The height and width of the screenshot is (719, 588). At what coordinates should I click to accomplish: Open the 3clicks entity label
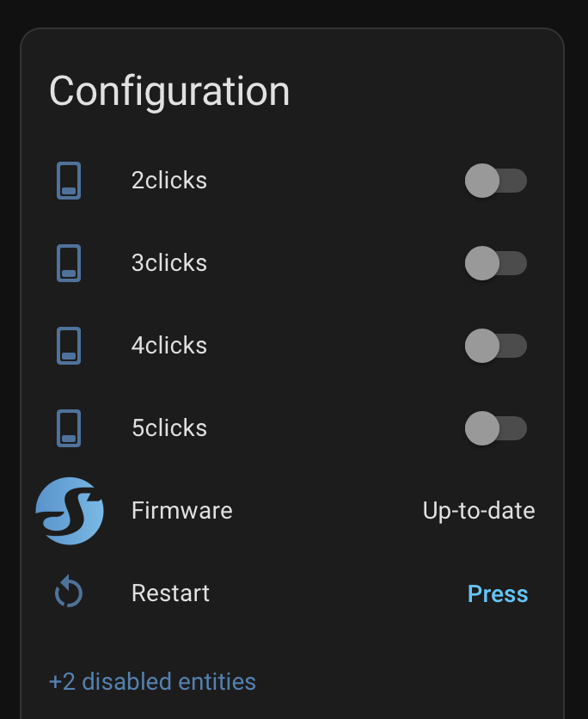169,263
